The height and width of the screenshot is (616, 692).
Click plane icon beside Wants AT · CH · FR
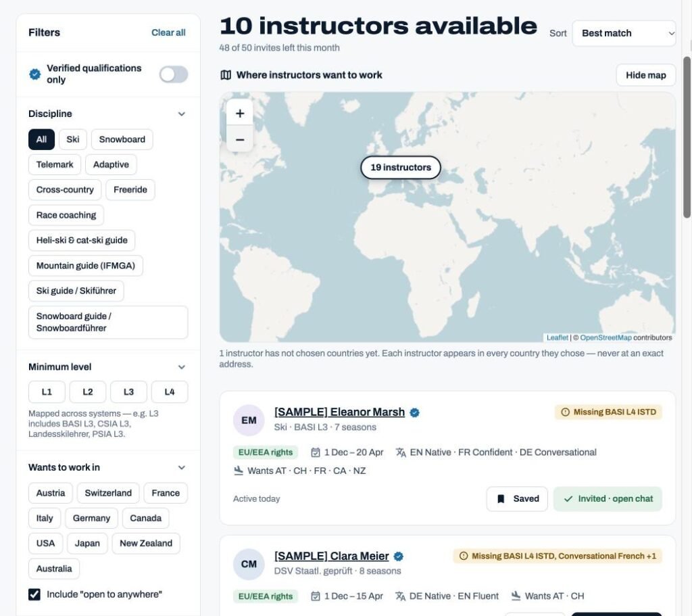point(239,471)
